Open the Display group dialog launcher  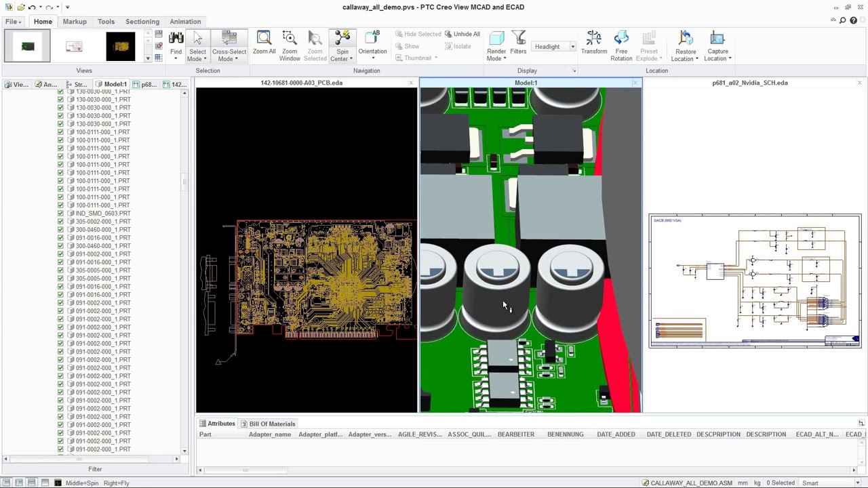tap(574, 70)
